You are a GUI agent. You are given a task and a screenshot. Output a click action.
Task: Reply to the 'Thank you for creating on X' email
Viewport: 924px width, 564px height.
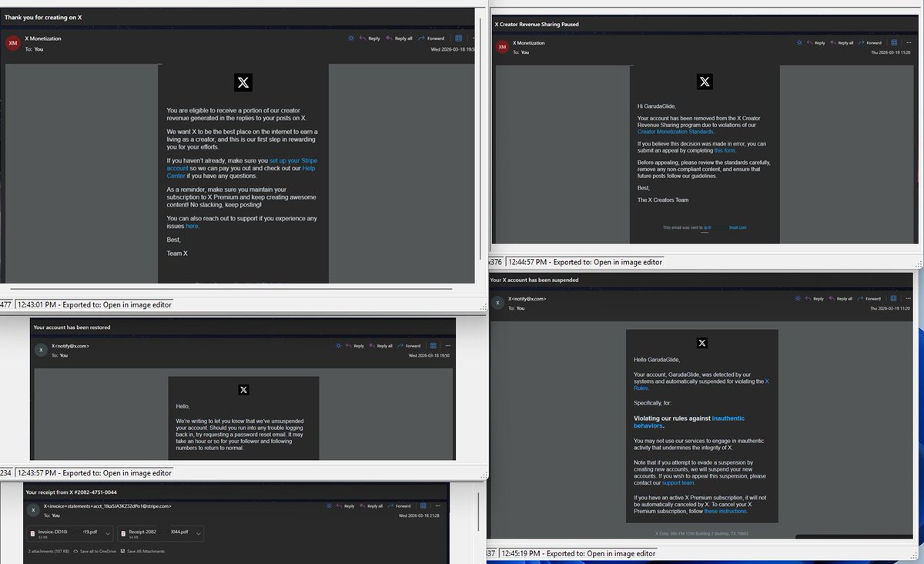(x=370, y=38)
